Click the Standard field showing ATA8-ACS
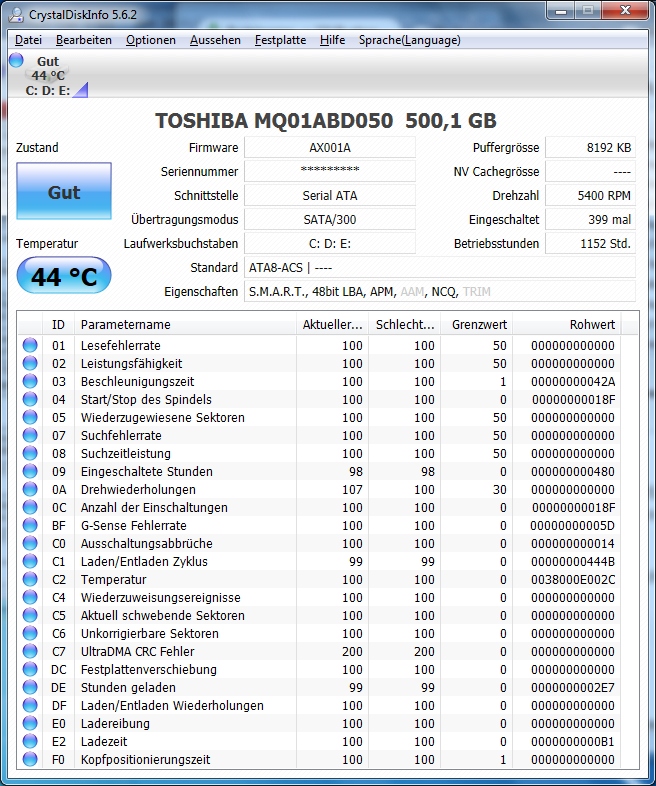 click(440, 268)
